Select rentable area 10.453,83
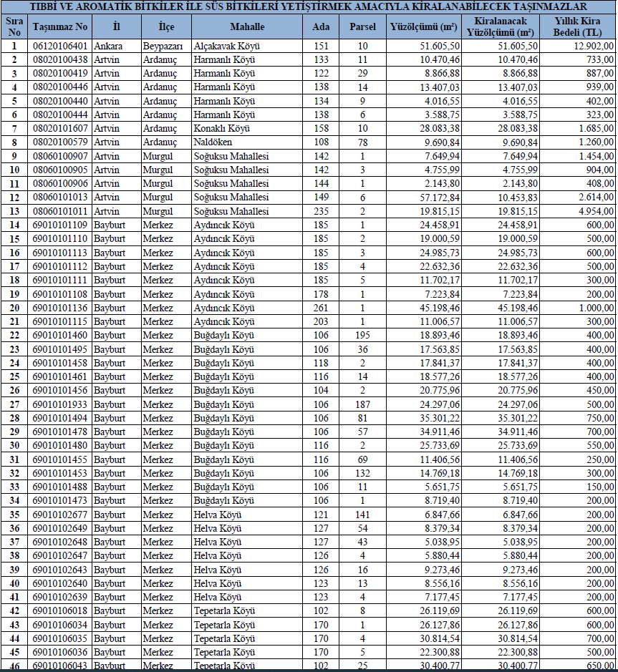Screen dimensions: 618x672 (x=501, y=197)
